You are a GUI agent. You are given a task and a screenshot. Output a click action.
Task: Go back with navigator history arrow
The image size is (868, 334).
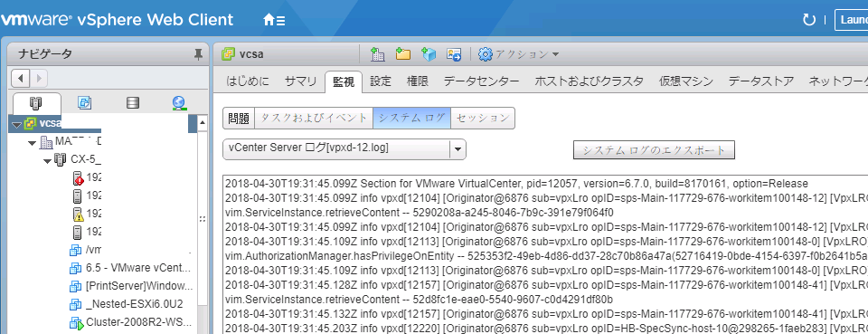21,78
